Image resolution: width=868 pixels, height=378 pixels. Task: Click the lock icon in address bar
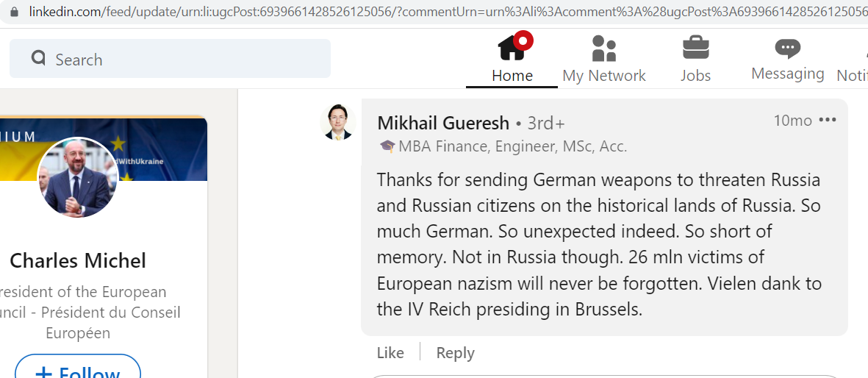point(15,12)
